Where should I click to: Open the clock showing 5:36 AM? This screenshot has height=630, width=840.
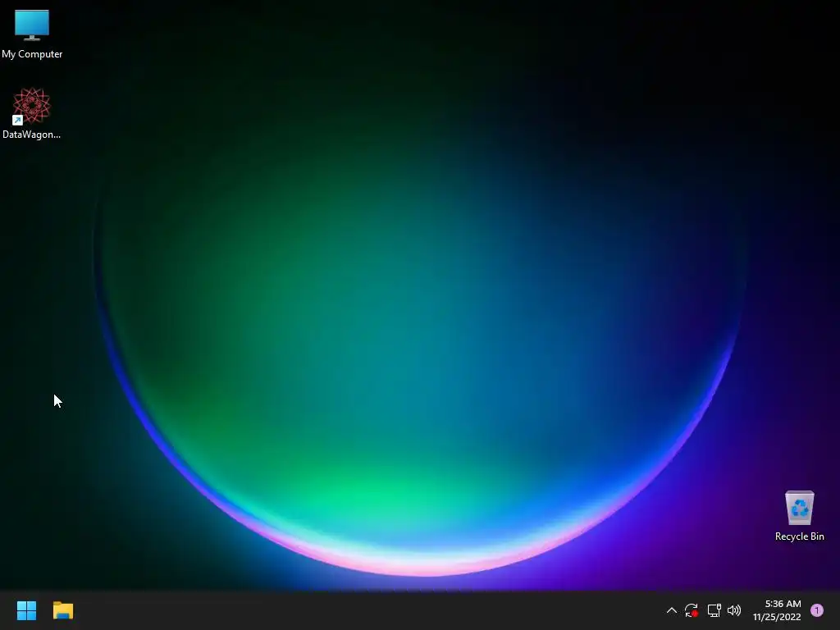[x=783, y=604]
